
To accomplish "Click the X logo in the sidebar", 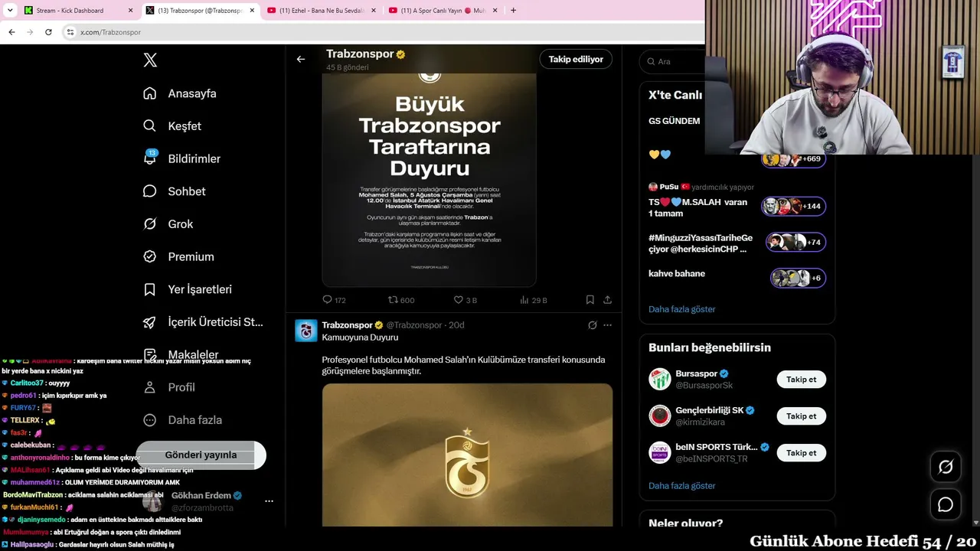I will pyautogui.click(x=150, y=60).
